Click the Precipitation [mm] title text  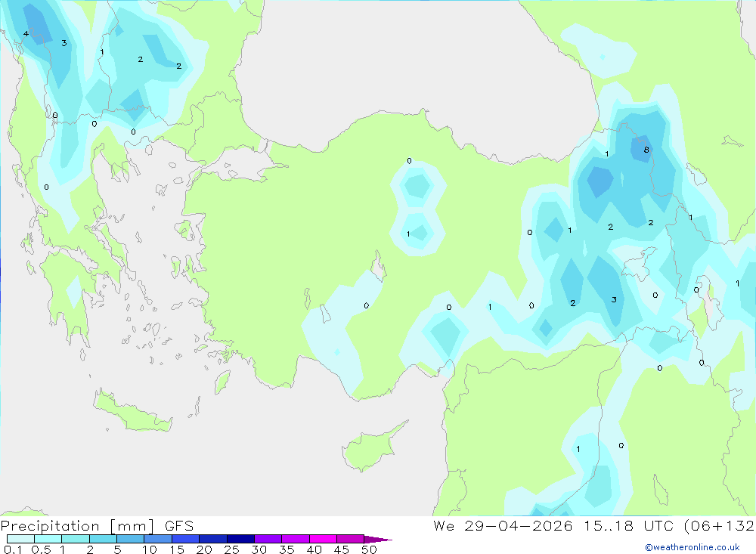78,526
